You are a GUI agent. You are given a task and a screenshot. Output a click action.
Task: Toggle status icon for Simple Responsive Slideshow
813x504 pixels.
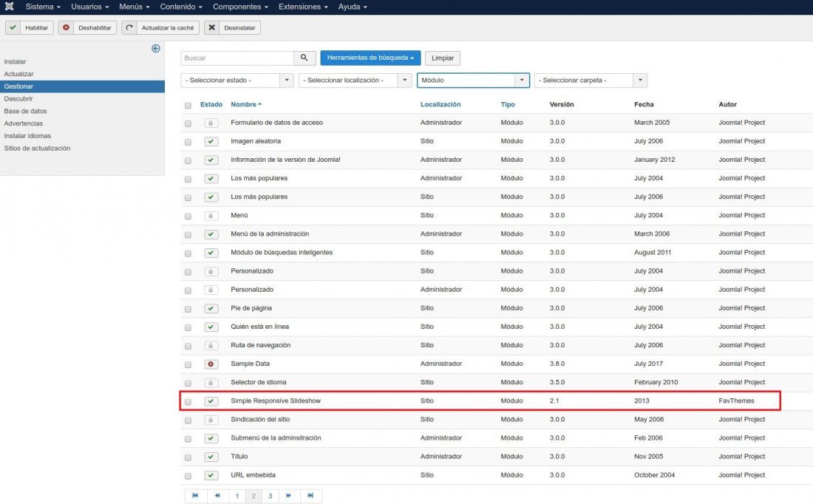211,401
